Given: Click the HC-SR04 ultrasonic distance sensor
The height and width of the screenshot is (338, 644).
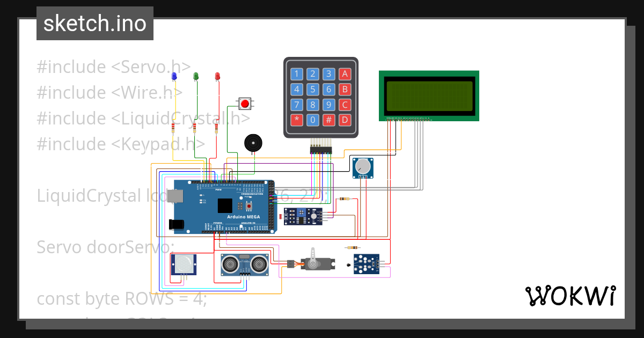Looking at the screenshot, I should click(x=244, y=264).
